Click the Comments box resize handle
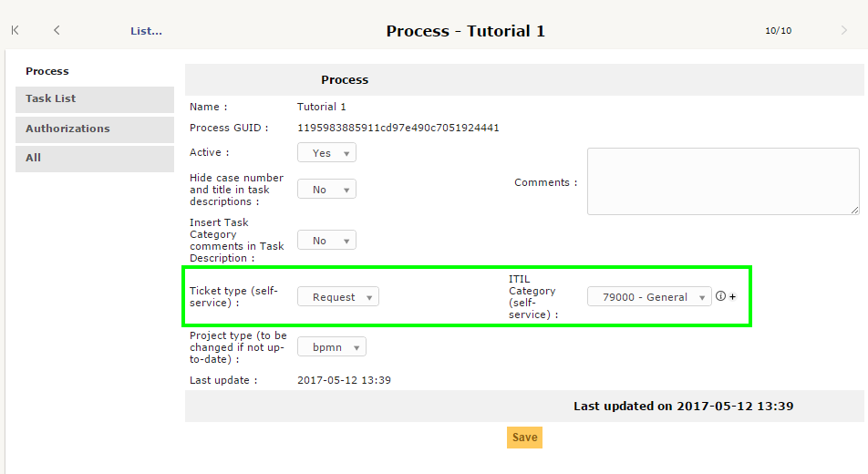Screen dimensions: 868x474 point(854,210)
